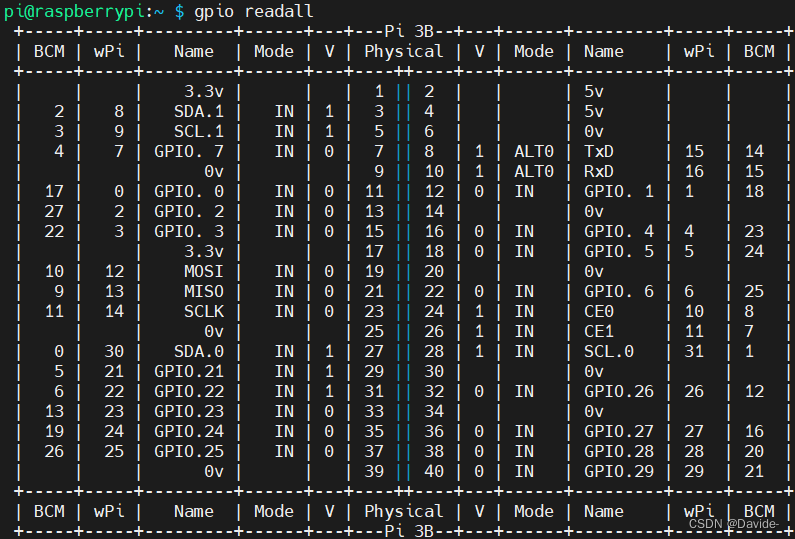Click the TxD pin name

click(x=599, y=151)
